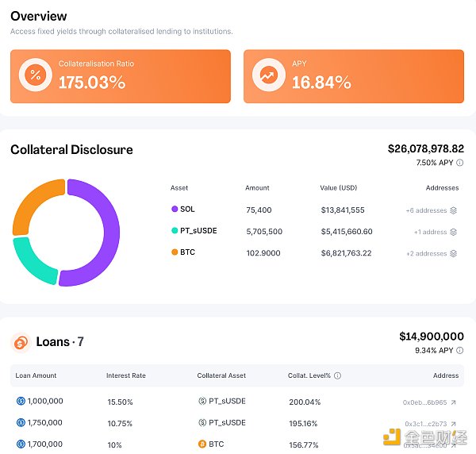Click the 15.50% interest rate
This screenshot has width=476, height=454.
pyautogui.click(x=121, y=402)
